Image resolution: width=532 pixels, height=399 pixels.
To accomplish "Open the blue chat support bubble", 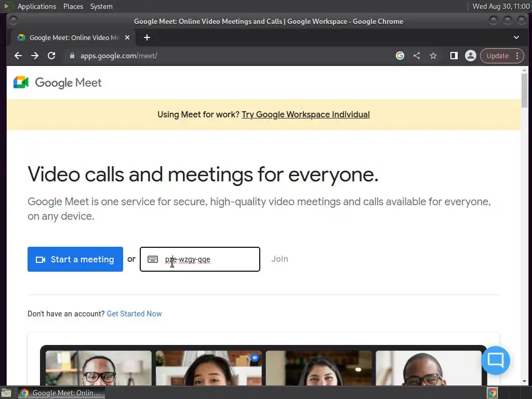I will click(x=495, y=360).
